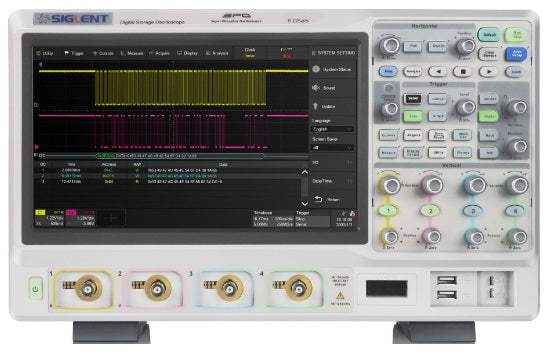Image resolution: width=553 pixels, height=364 pixels.
Task: Tap the Sound speaker icon in System Setting
Action: tap(316, 87)
